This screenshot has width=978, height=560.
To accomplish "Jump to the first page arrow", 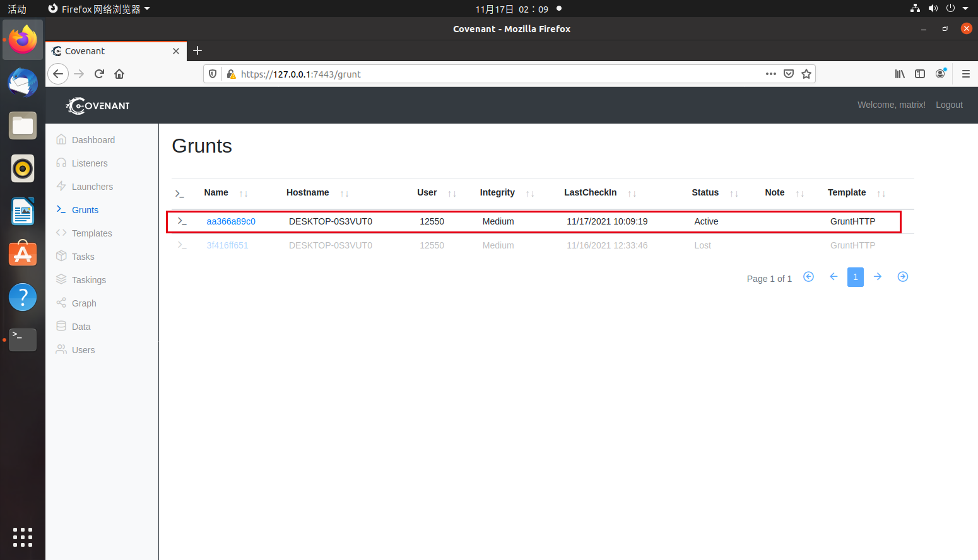I will click(x=808, y=277).
